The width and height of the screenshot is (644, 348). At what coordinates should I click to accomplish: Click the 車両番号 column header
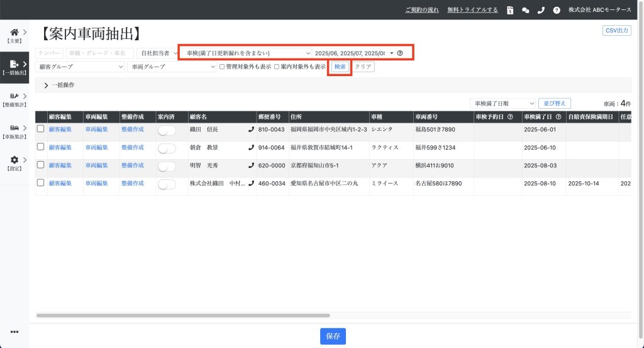point(443,116)
